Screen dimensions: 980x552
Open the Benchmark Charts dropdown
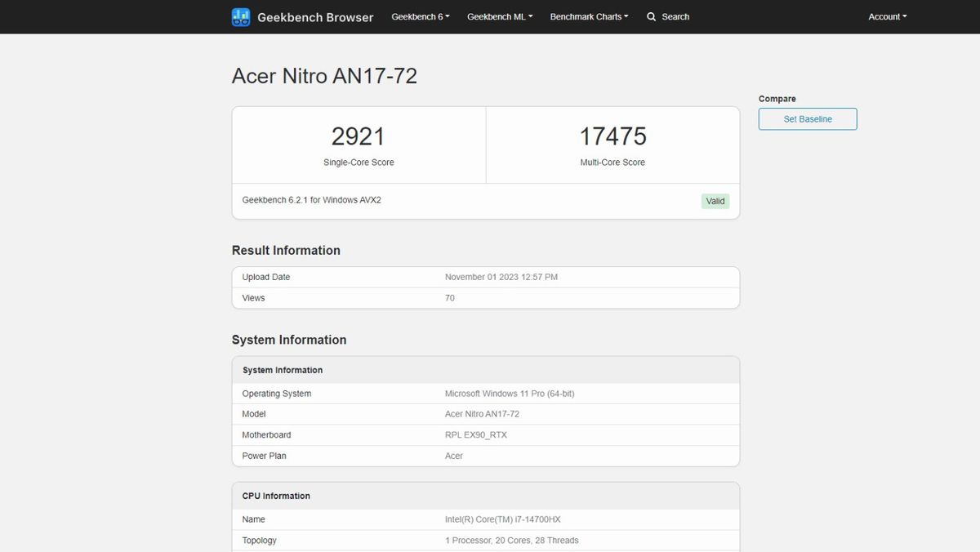589,16
